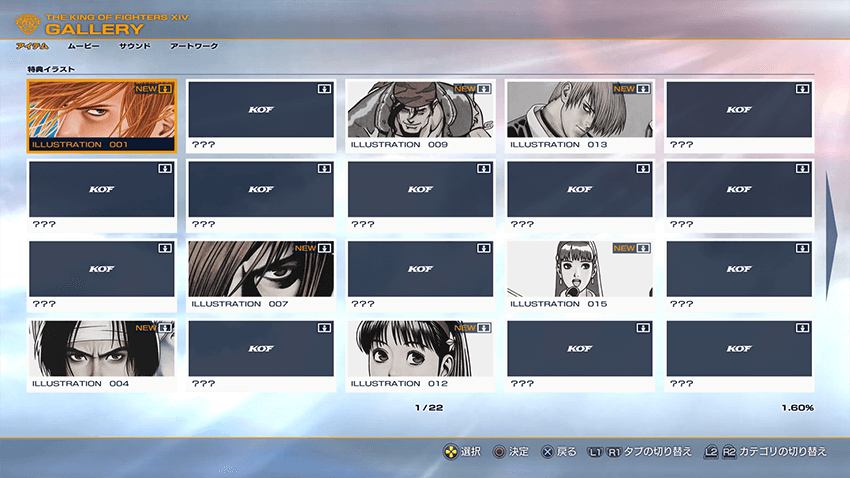Click the タブの切り替え button hint
850x478 pixels.
[640, 452]
